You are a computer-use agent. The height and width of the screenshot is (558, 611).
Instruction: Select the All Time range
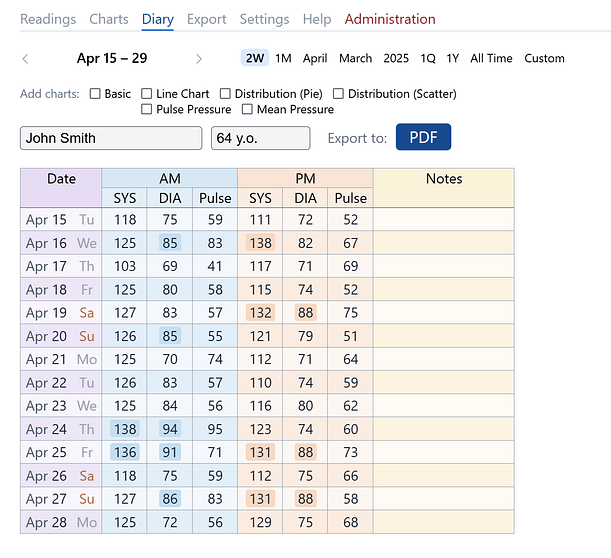tap(491, 58)
